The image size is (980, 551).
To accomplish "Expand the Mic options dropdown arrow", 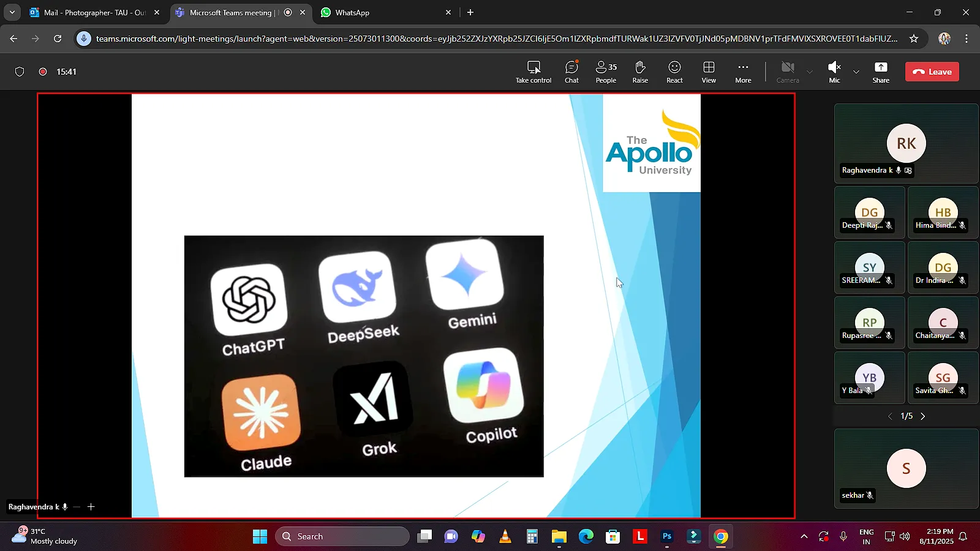I will [856, 72].
